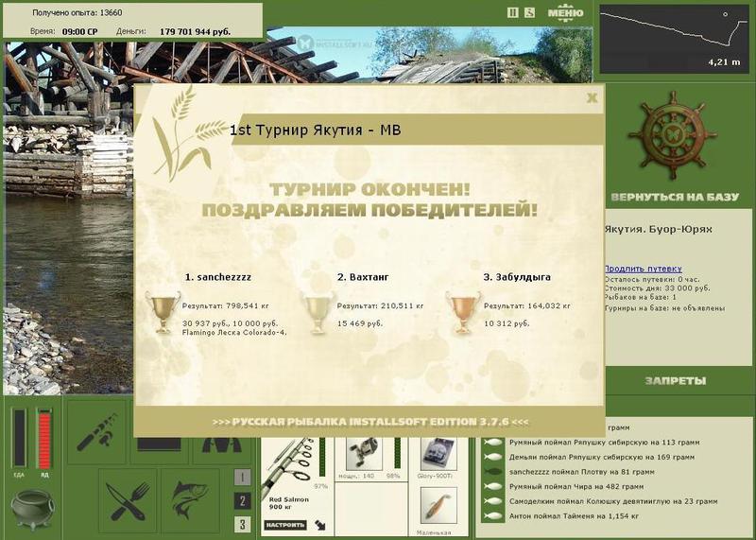The width and height of the screenshot is (756, 540).
Task: Click the prize amount 10 312 руб.
Action: (507, 323)
